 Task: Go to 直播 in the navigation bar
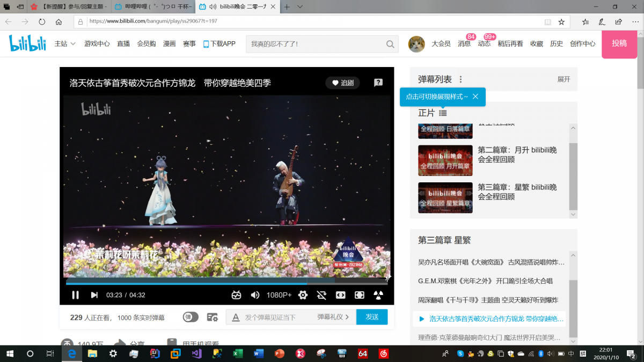(x=123, y=44)
